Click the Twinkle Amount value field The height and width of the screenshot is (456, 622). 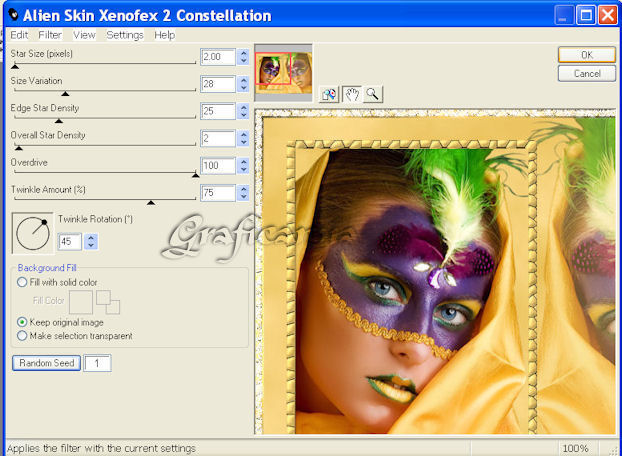(x=218, y=193)
